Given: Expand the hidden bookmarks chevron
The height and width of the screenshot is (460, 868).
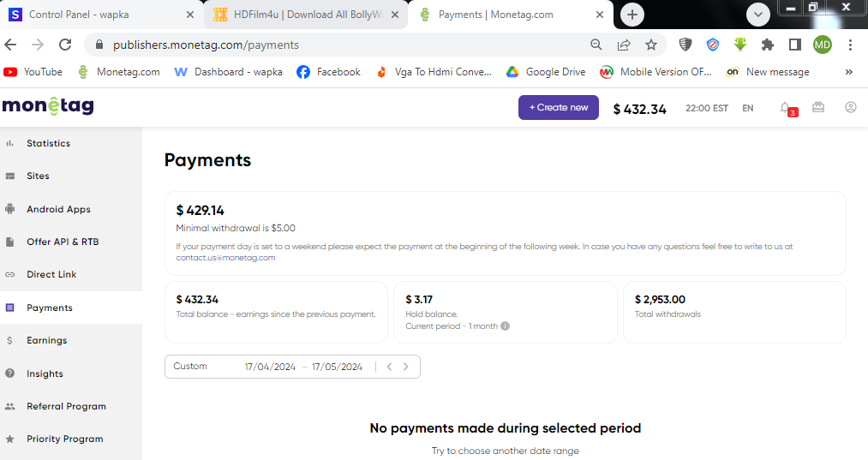Looking at the screenshot, I should click(x=848, y=72).
